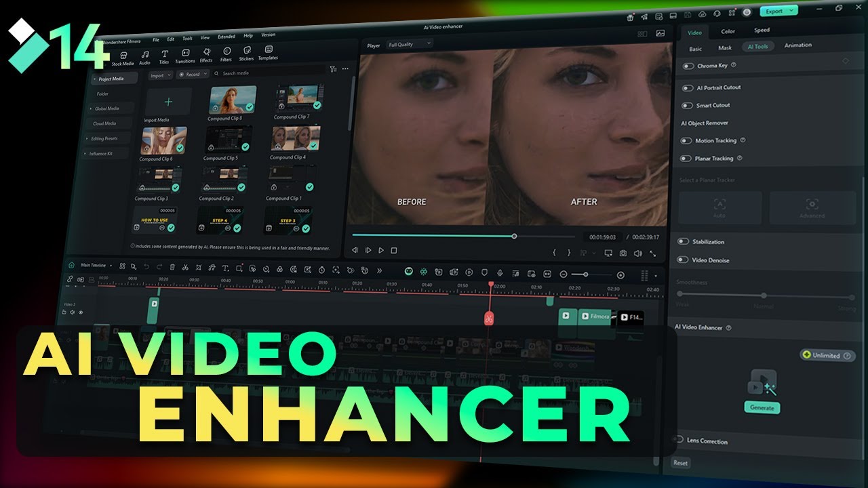868x488 pixels.
Task: Click the timeline marker shield icon
Action: coord(484,272)
